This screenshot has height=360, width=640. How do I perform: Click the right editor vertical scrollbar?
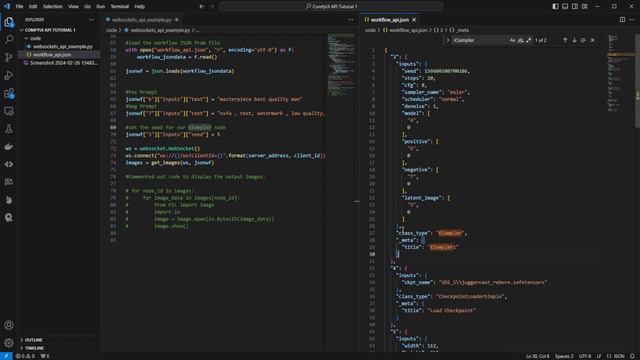pos(637,82)
